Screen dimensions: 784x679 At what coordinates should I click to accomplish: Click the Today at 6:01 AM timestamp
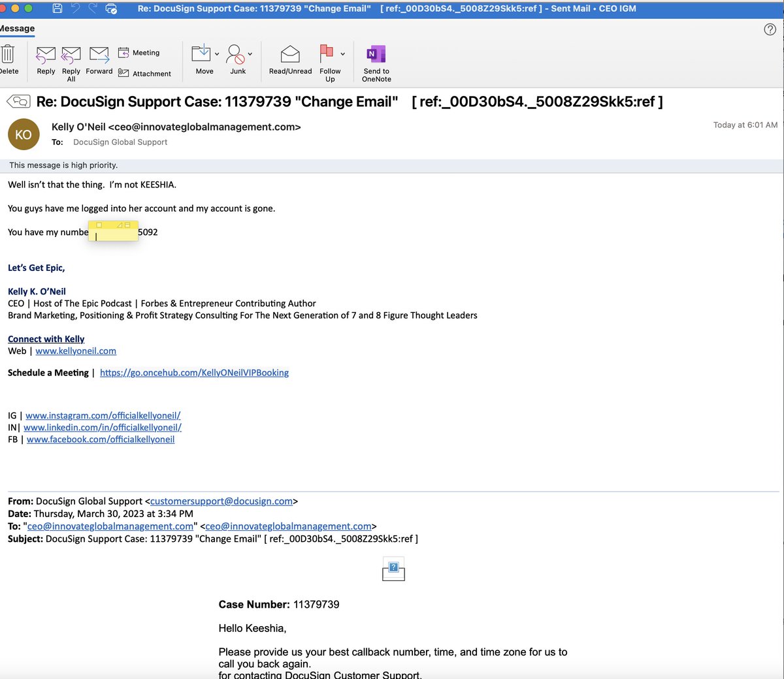pyautogui.click(x=745, y=125)
